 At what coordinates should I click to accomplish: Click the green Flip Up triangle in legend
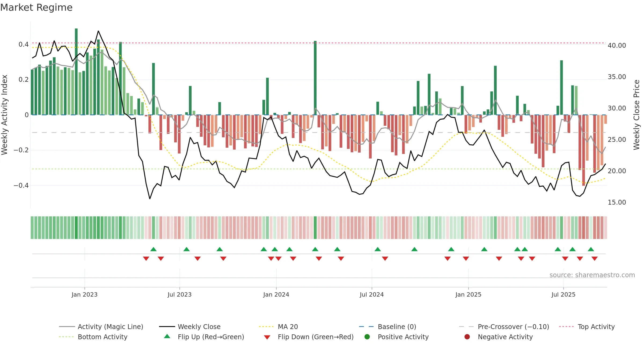[x=167, y=336]
